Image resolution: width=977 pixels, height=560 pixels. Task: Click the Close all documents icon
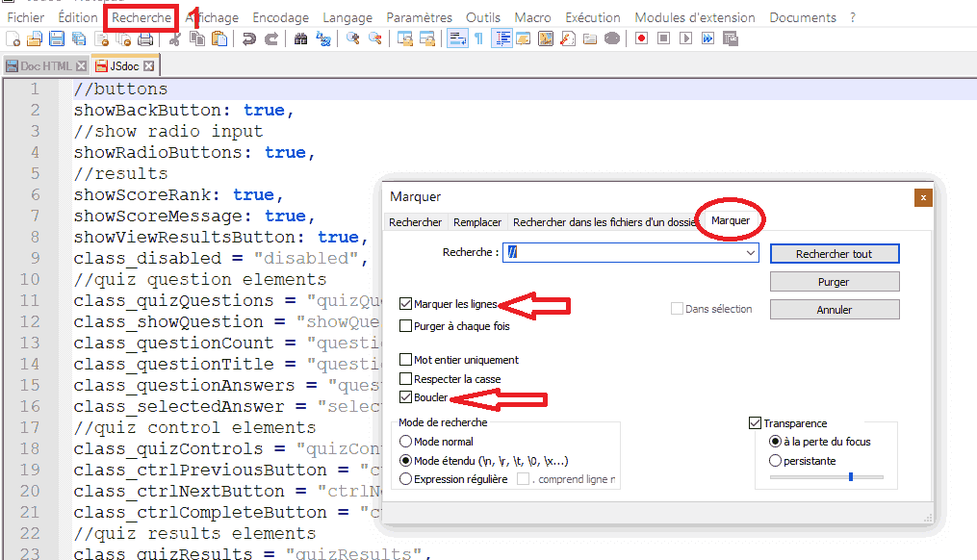[123, 39]
